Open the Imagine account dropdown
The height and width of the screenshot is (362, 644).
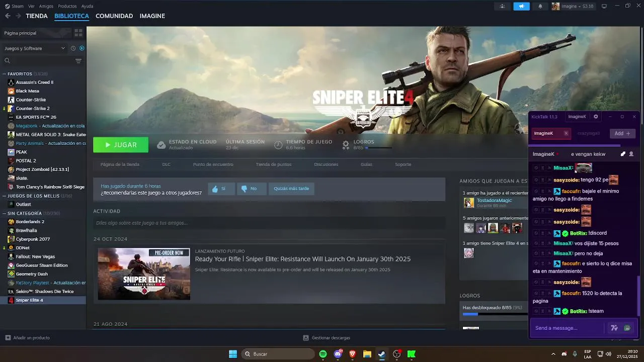coord(573,6)
